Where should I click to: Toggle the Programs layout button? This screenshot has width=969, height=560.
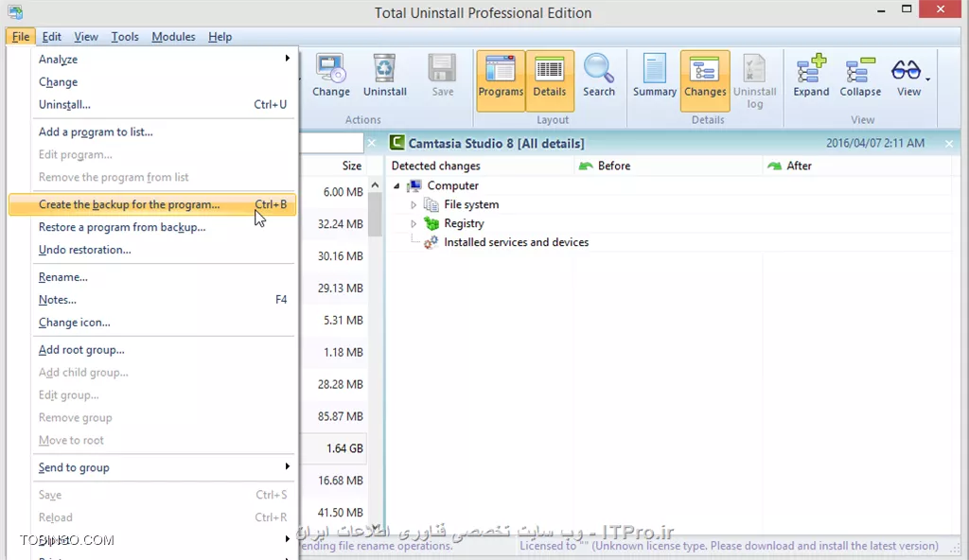pyautogui.click(x=501, y=80)
